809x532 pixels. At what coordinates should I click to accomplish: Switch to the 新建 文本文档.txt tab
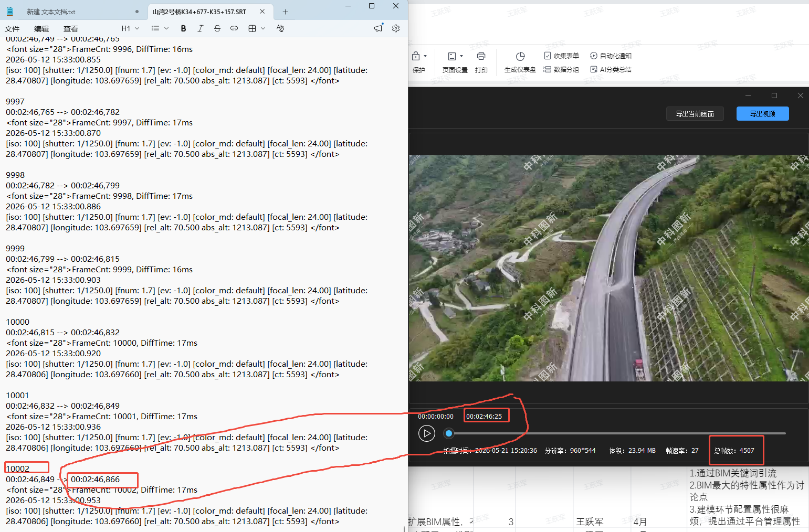51,12
